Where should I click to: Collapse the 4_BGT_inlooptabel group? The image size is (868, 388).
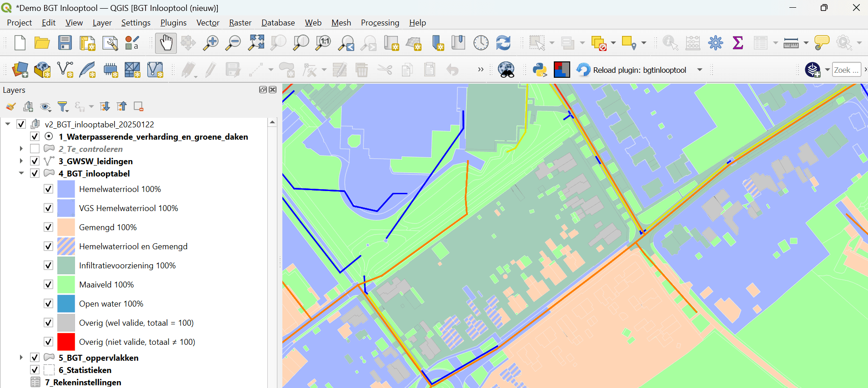(21, 173)
